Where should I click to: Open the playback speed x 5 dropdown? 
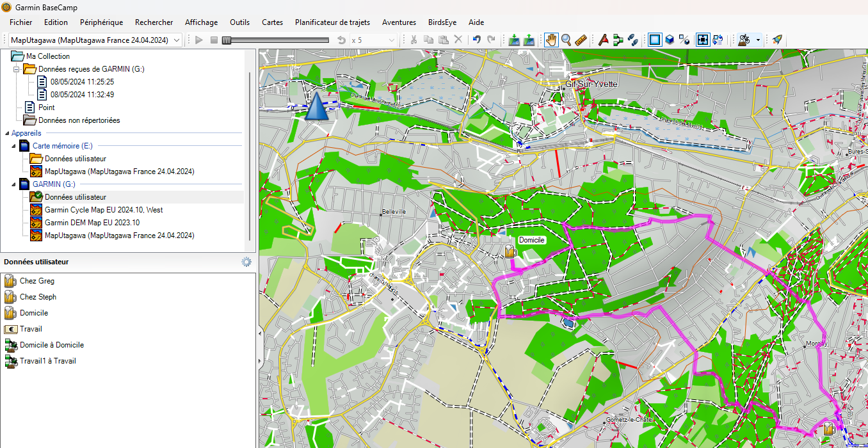tap(373, 40)
